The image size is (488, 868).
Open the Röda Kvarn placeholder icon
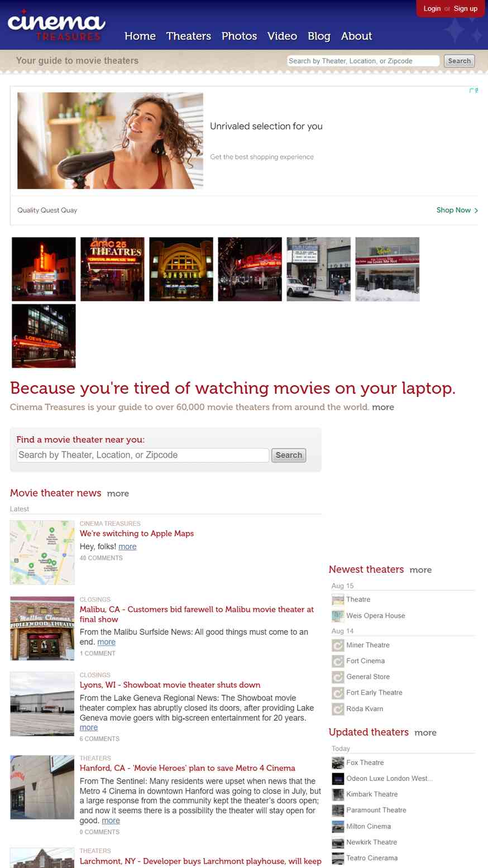[338, 709]
